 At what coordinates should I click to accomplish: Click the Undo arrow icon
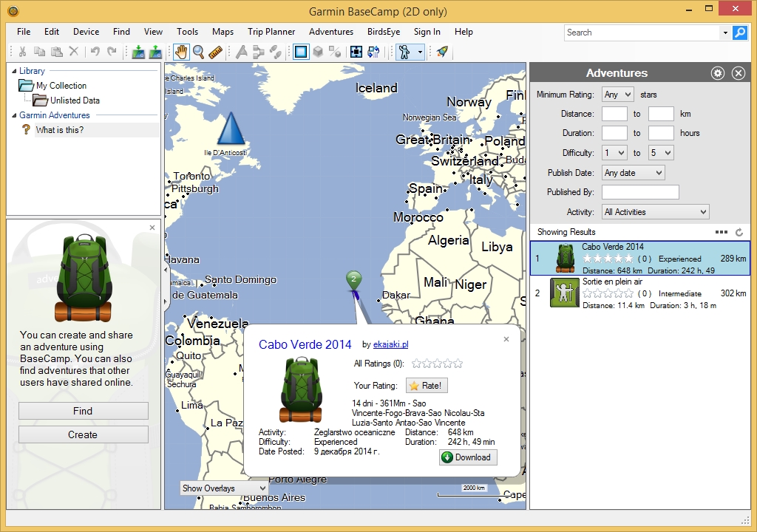pos(95,51)
